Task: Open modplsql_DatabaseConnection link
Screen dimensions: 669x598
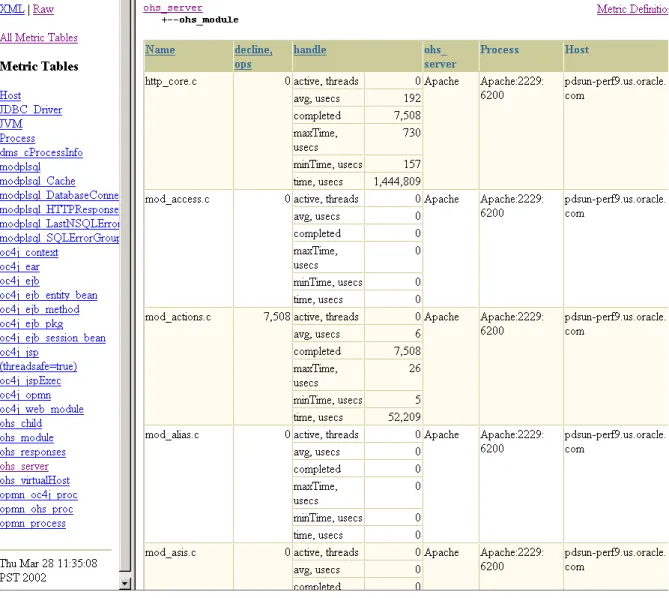Action: click(x=59, y=195)
